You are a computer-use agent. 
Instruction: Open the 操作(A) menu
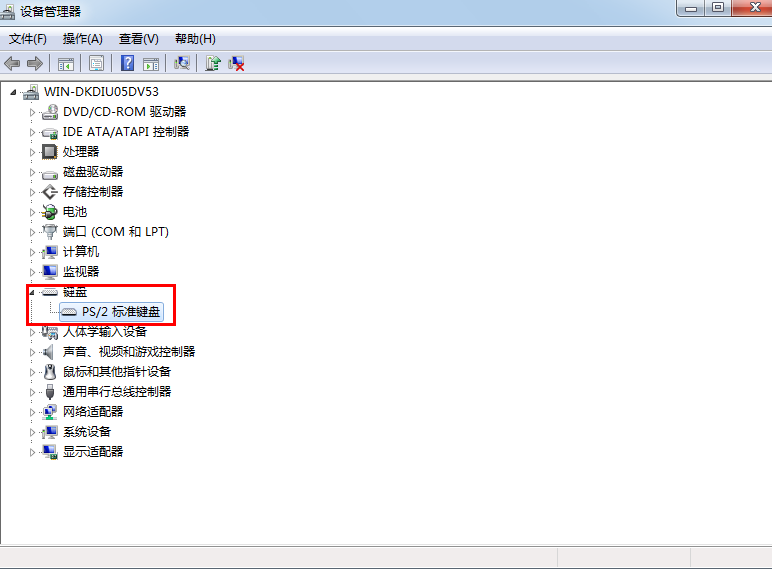[83, 39]
